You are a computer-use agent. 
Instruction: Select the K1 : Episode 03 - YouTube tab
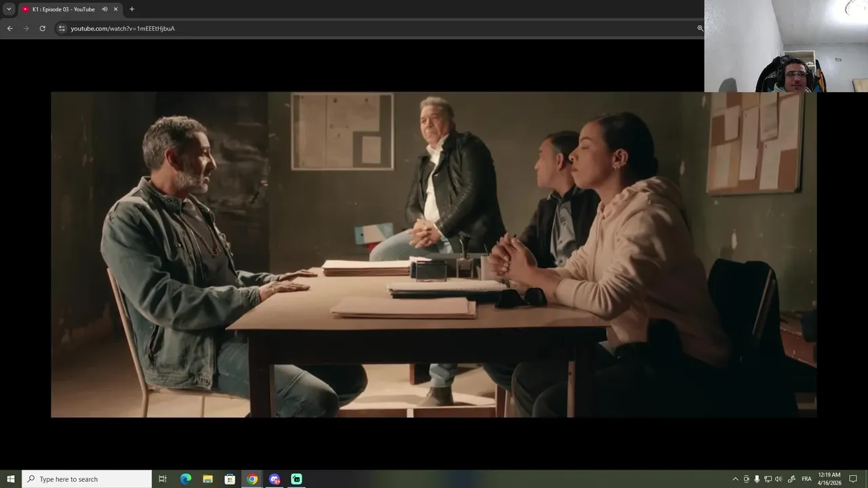pyautogui.click(x=71, y=9)
